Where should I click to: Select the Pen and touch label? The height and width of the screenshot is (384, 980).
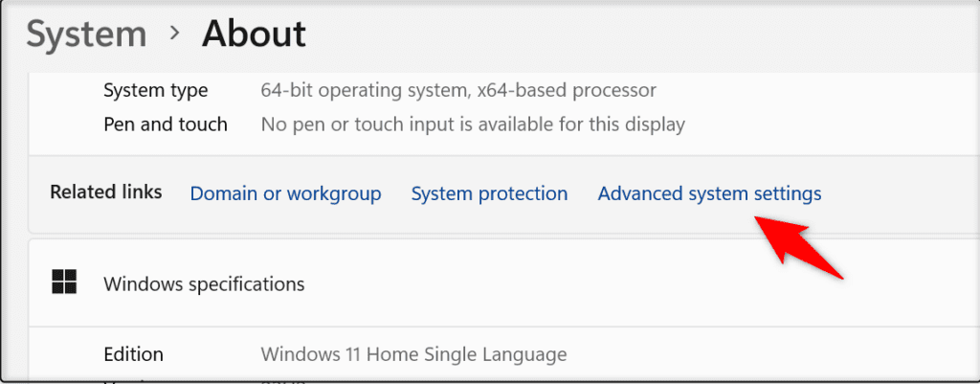[166, 124]
